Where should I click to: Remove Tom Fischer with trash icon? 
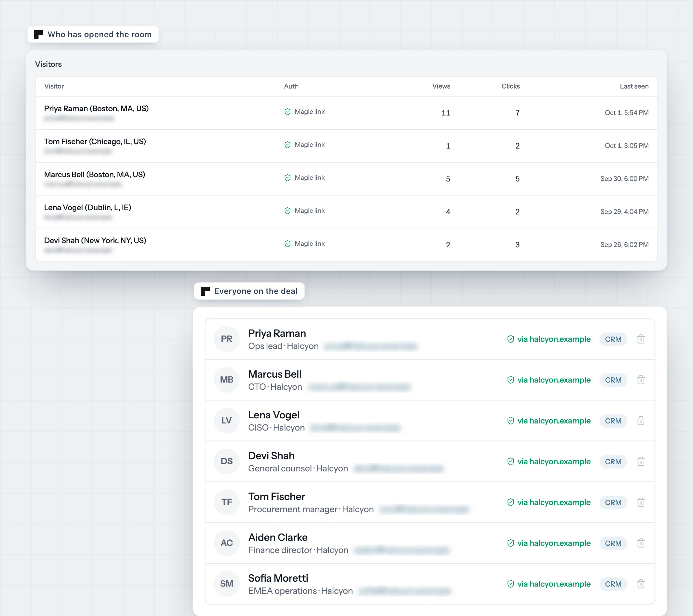point(640,502)
